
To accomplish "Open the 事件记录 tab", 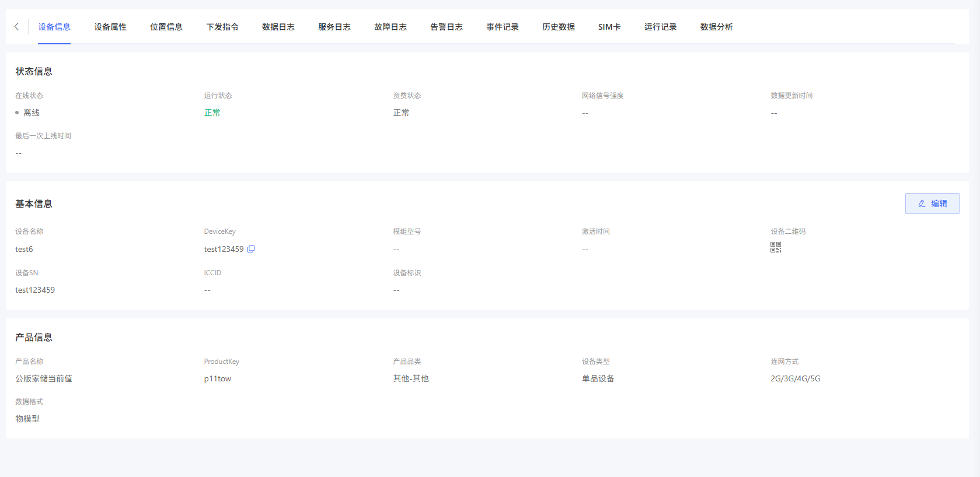I will (x=503, y=27).
